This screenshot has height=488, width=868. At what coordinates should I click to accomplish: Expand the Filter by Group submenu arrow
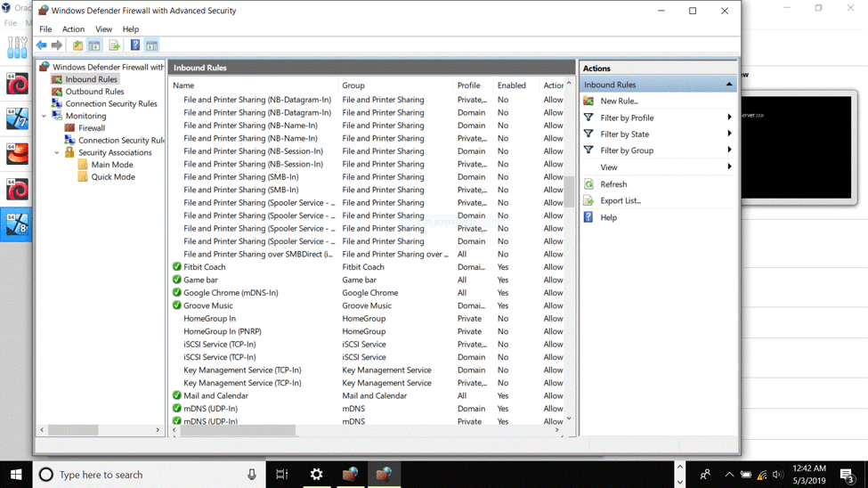[x=729, y=150]
